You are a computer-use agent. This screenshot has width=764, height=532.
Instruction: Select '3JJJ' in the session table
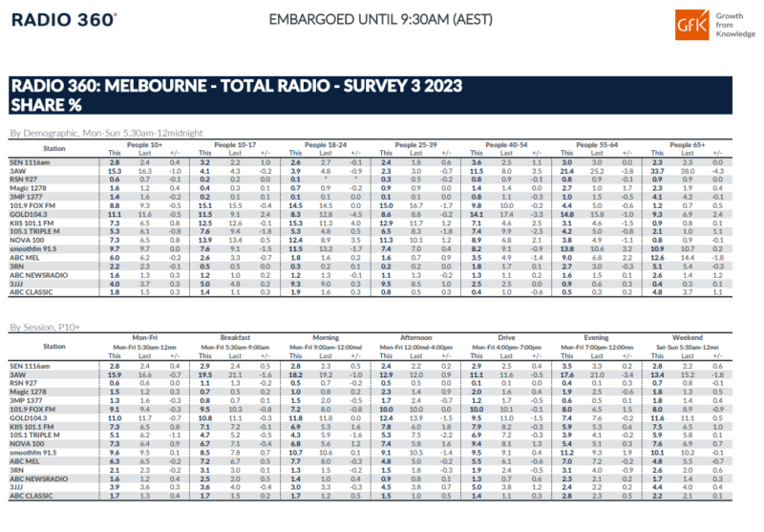[x=16, y=487]
